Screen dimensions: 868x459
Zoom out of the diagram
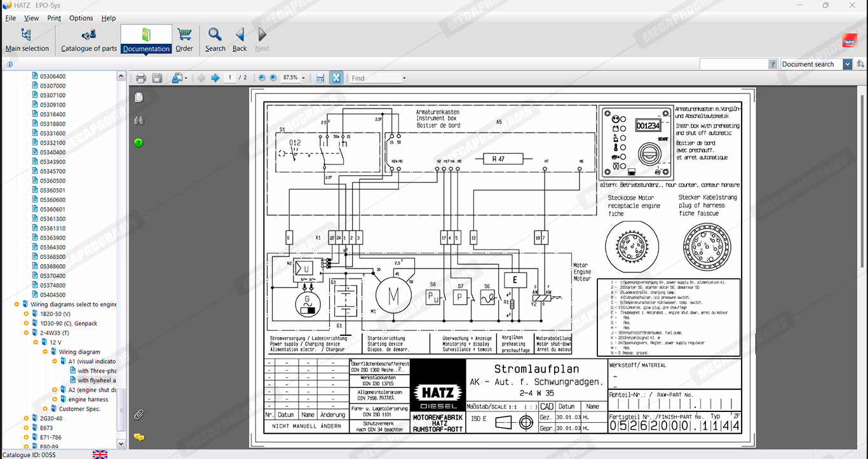262,78
